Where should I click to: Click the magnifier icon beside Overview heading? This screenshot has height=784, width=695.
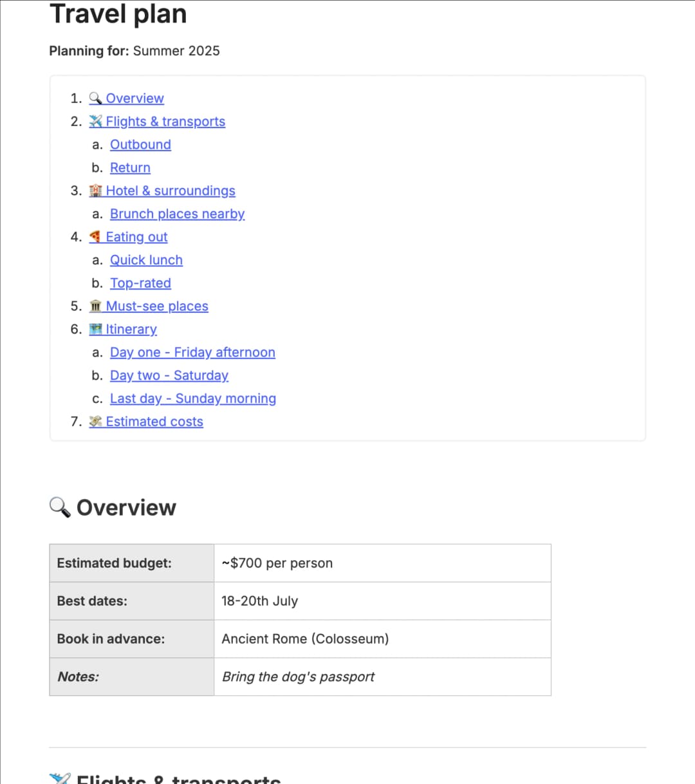[x=60, y=507]
